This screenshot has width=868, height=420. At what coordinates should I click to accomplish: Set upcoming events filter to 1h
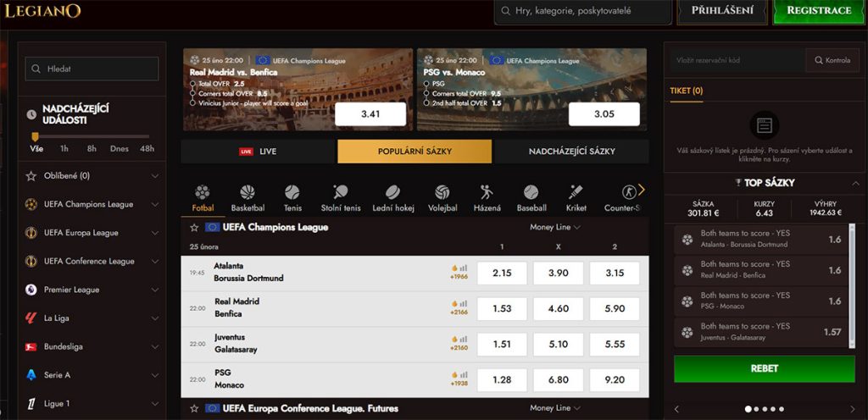click(x=64, y=149)
